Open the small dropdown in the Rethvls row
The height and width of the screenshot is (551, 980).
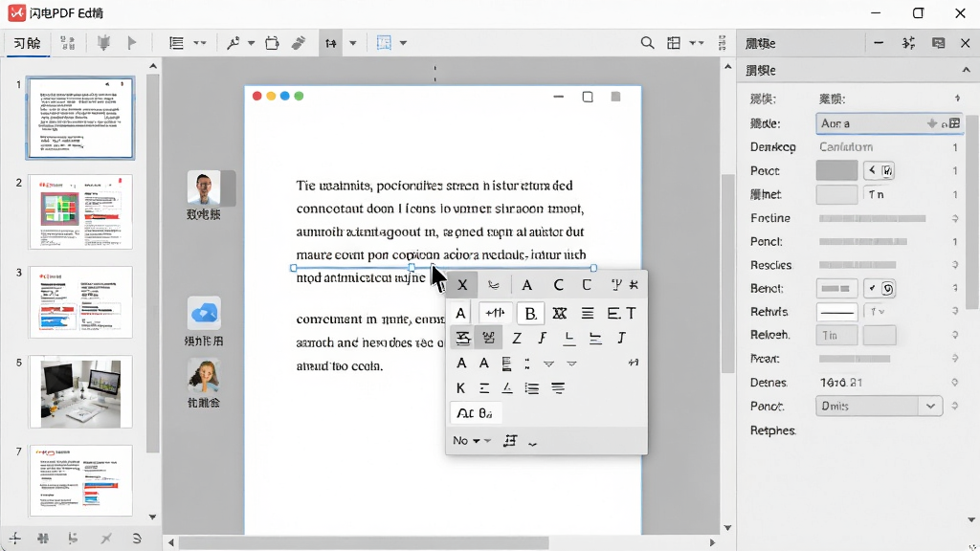click(877, 312)
